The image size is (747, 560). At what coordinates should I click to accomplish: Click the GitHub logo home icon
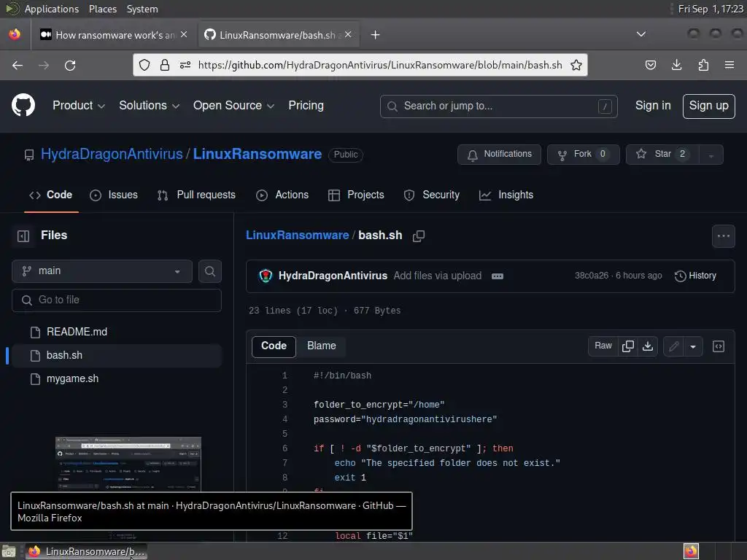point(23,105)
